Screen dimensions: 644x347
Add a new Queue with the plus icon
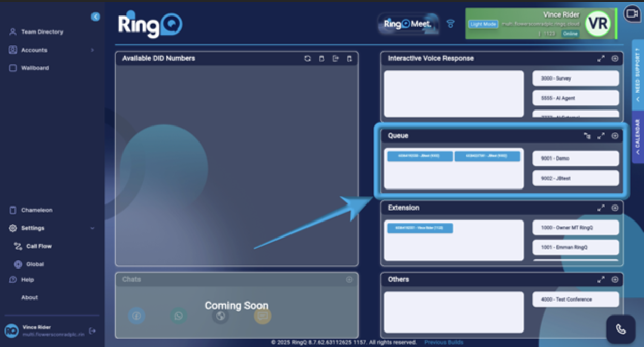point(615,136)
